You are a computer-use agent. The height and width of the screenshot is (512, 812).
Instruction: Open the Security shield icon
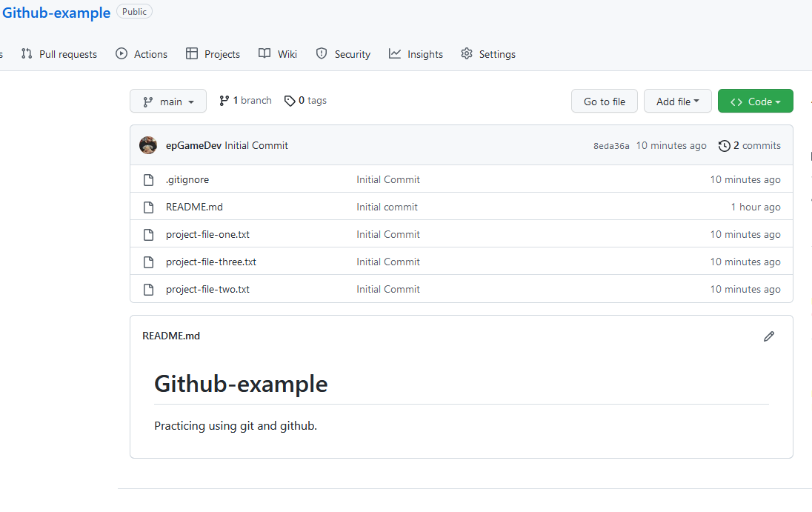tap(321, 53)
